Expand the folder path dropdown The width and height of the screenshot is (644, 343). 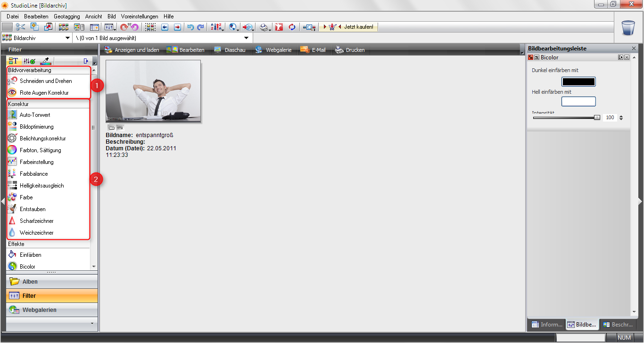tap(246, 38)
